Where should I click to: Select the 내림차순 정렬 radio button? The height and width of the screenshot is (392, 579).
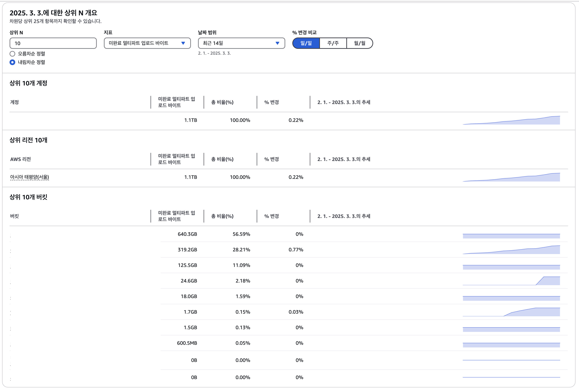[12, 62]
